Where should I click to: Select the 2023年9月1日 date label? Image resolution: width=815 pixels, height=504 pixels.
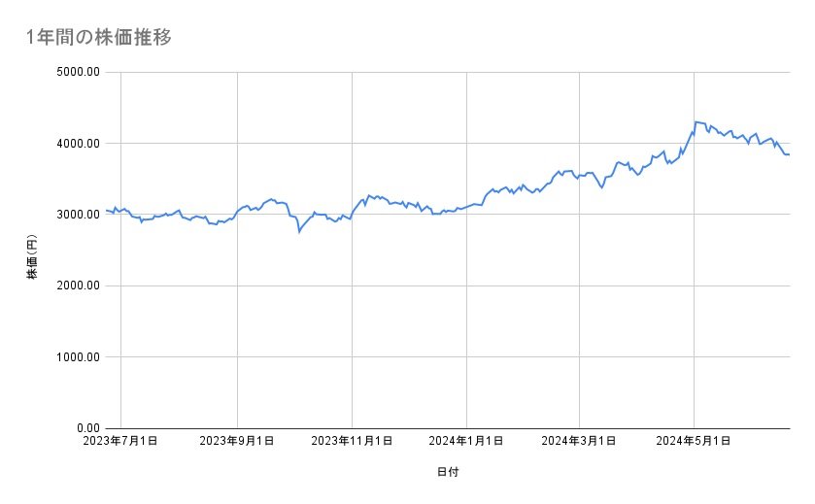(237, 442)
